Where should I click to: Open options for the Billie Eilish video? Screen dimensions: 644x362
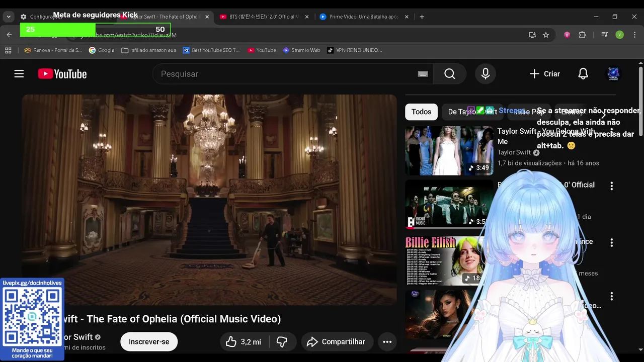pos(612,242)
